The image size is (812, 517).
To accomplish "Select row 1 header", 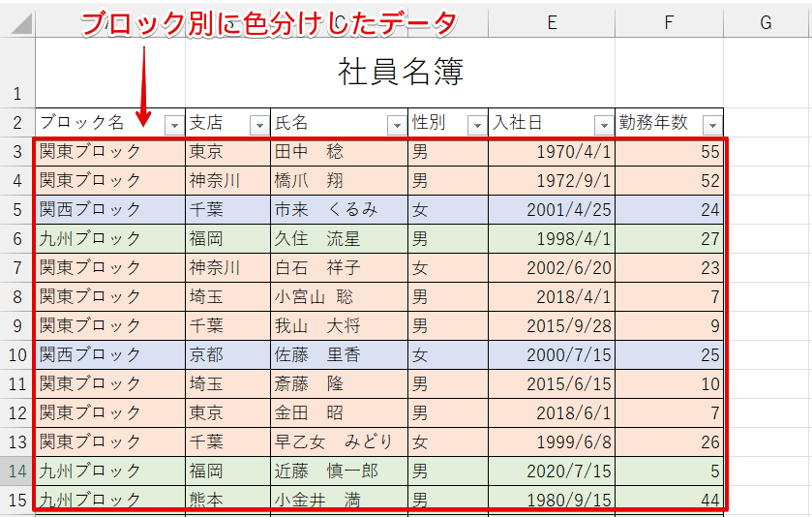I will (17, 73).
